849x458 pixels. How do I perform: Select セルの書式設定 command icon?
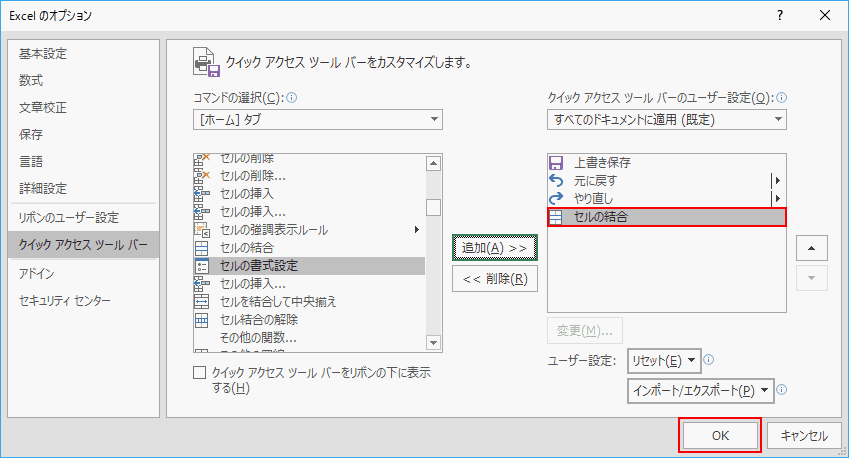tap(201, 266)
